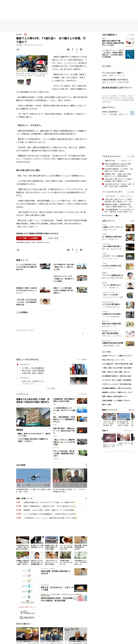Open the three-dot more options icon under the headline
The image size is (138, 644).
point(85,49)
